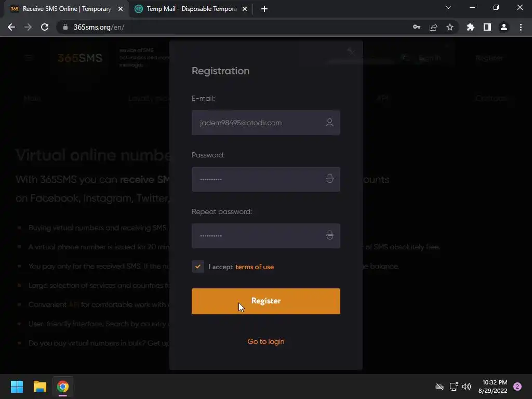The image size is (532, 399).
Task: Open Contacts menu item on page
Action: coord(491,98)
